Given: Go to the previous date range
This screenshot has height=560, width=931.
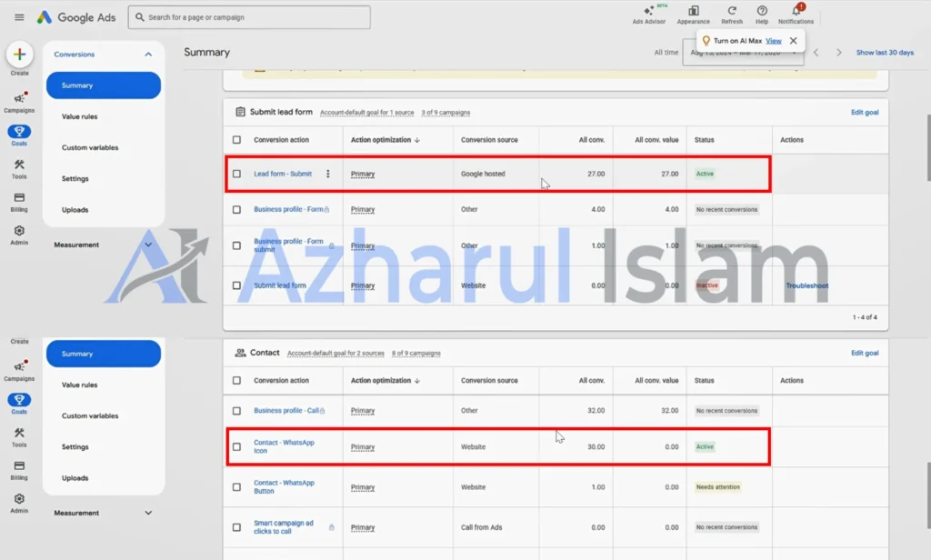Looking at the screenshot, I should pos(816,52).
